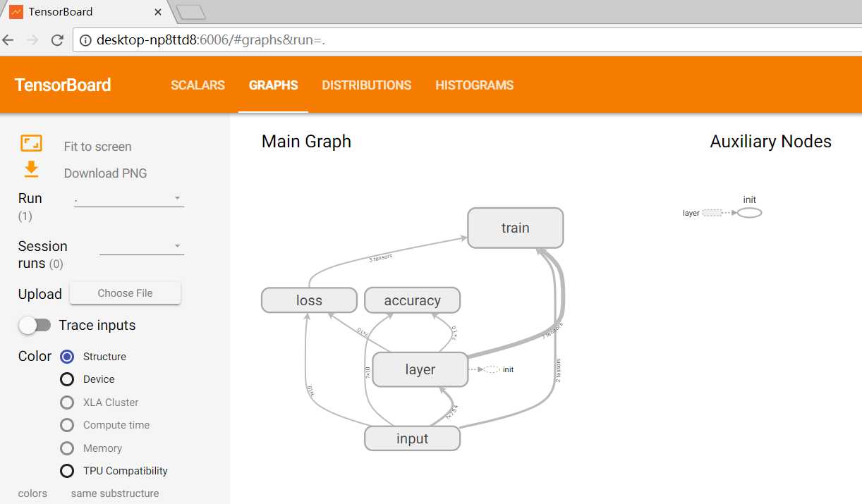The image size is (862, 504).
Task: Close the TensorBoard browser tab
Action: [x=159, y=12]
